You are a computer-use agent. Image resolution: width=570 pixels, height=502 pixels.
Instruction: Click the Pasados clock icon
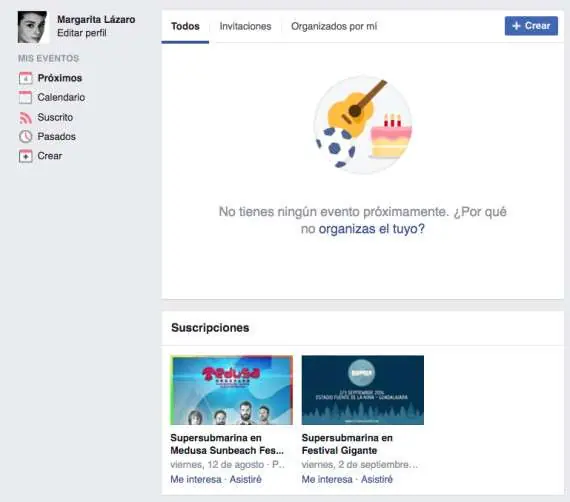[x=25, y=136]
